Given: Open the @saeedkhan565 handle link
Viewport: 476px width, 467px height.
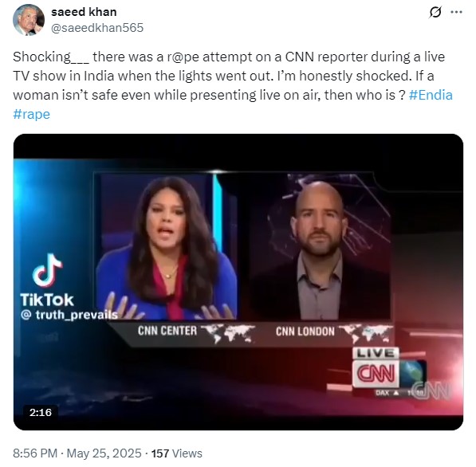Looking at the screenshot, I should (x=97, y=28).
